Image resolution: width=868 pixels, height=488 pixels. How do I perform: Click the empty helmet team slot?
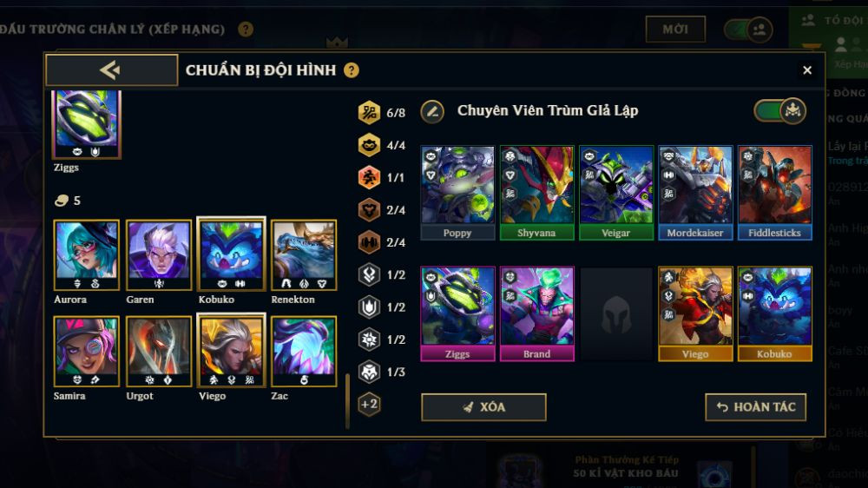(x=615, y=314)
